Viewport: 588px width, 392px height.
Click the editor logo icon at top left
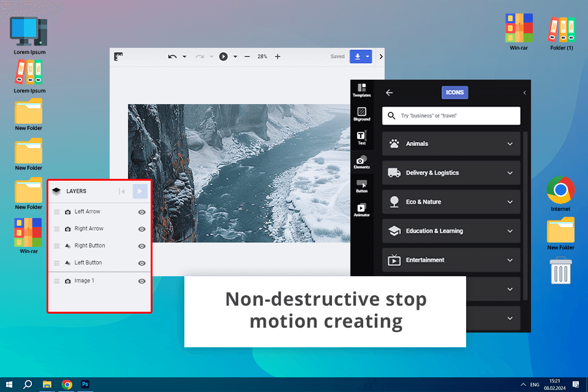click(x=118, y=56)
